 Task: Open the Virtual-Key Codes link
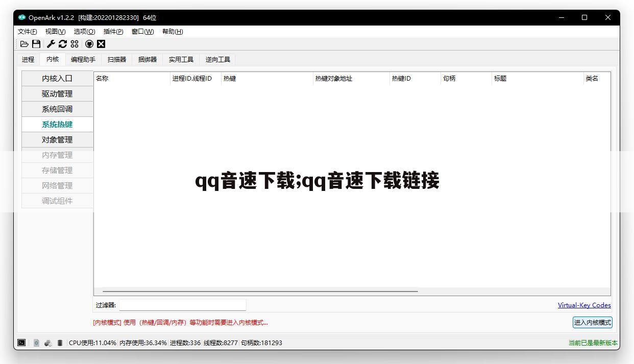click(584, 305)
